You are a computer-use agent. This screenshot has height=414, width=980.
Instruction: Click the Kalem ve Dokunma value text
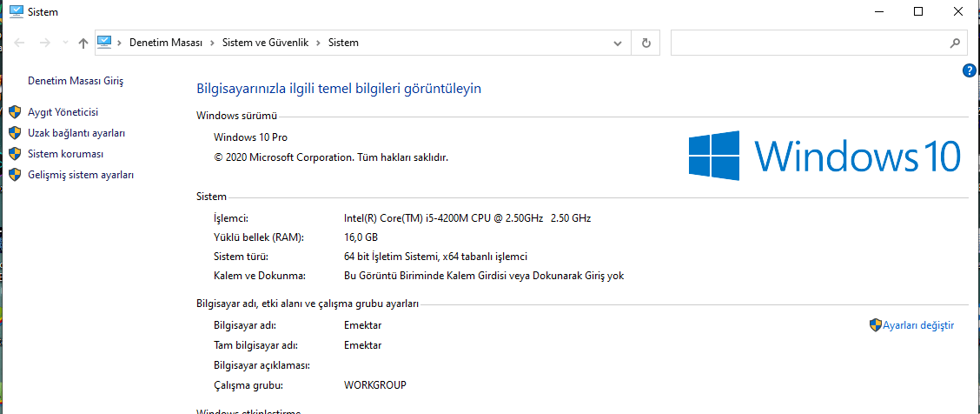tap(485, 275)
